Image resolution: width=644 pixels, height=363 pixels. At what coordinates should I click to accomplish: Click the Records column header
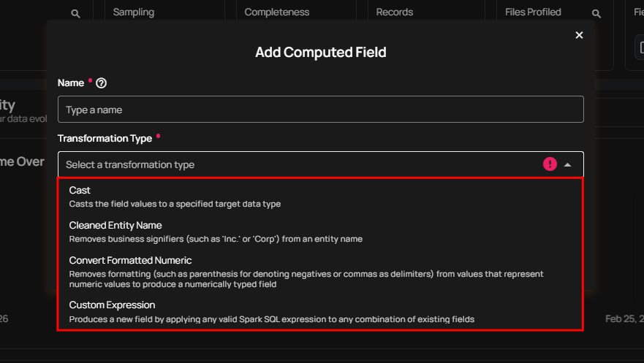click(395, 12)
